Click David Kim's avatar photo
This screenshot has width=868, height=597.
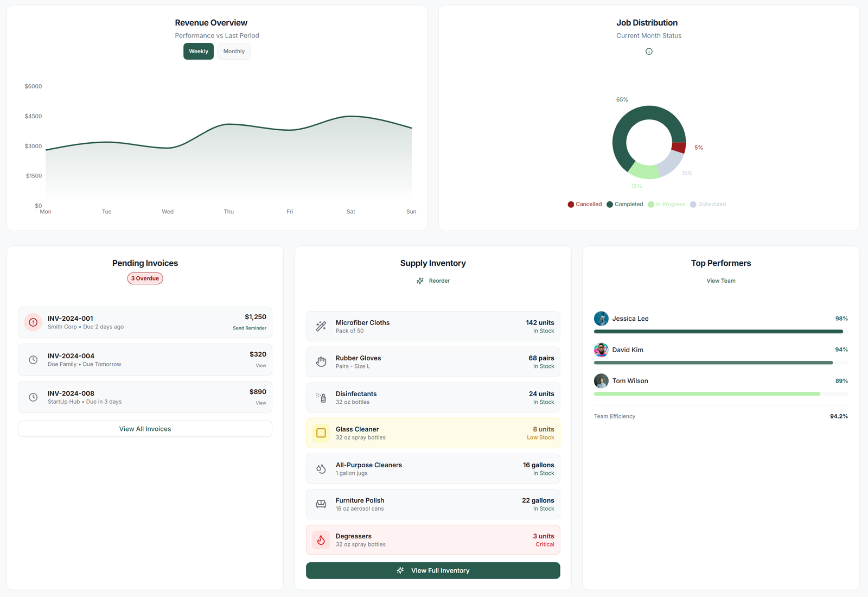(x=601, y=350)
